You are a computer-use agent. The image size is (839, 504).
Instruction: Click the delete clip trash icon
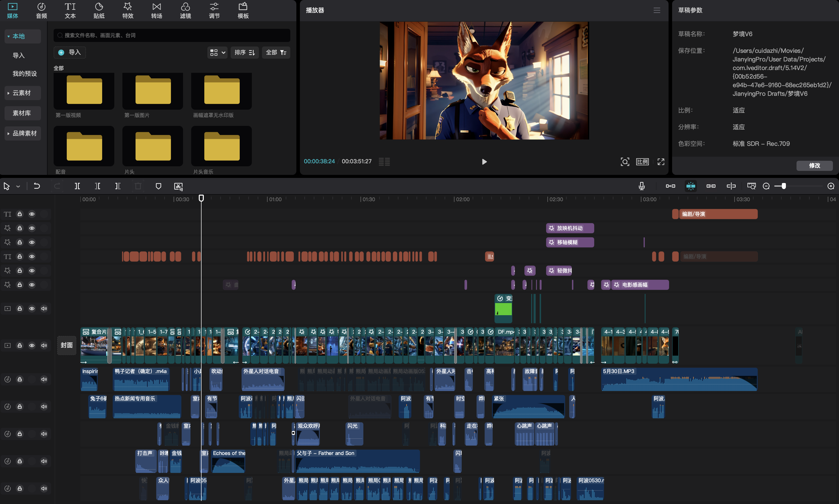(x=138, y=186)
